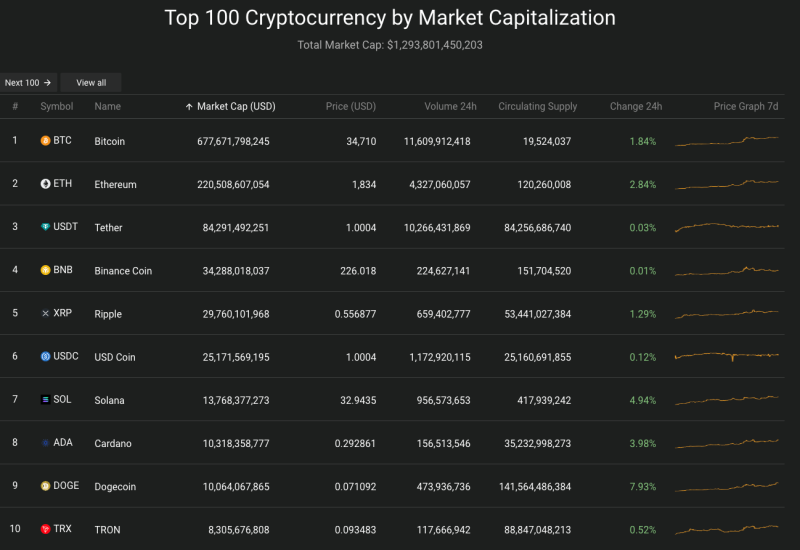800x550 pixels.
Task: Sort by Volume 24h column header
Action: 450,107
